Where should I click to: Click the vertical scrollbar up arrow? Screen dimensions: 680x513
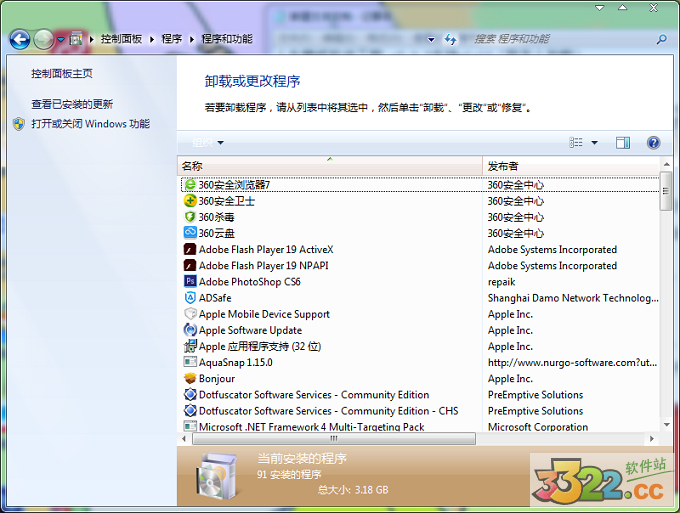pos(666,164)
